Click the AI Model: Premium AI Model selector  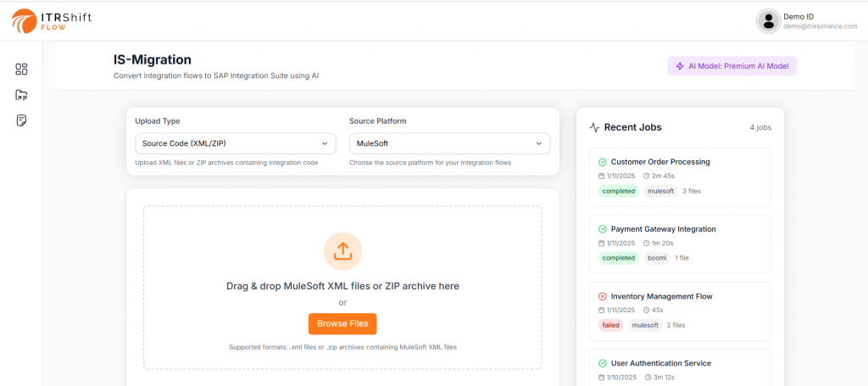(x=732, y=66)
